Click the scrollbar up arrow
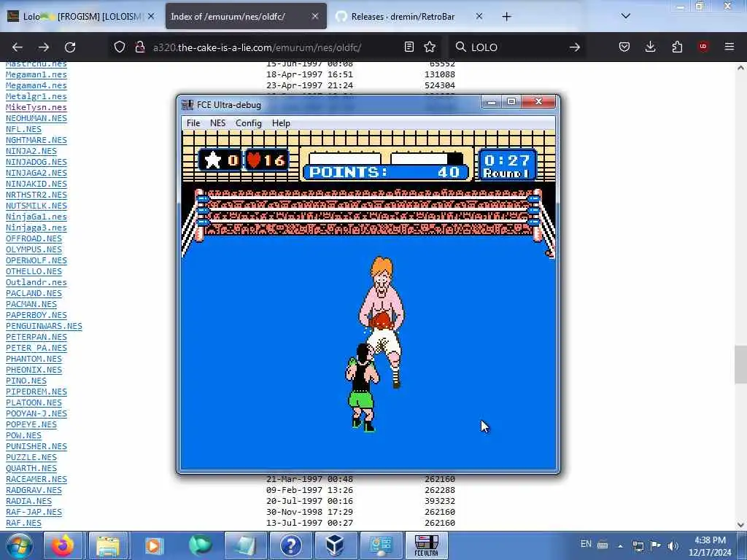Image resolution: width=747 pixels, height=560 pixels. pyautogui.click(x=740, y=68)
